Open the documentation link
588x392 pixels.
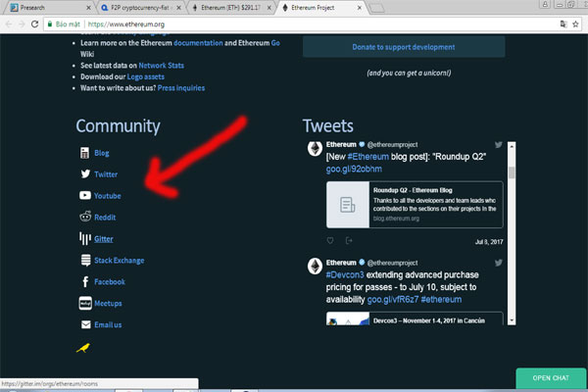pos(198,43)
